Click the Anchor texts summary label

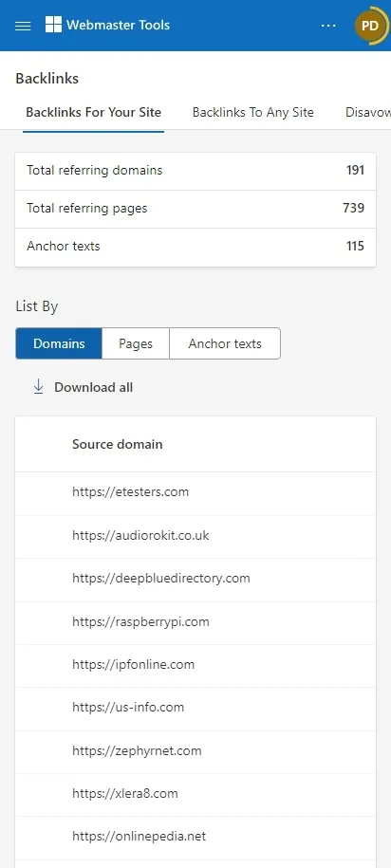point(64,247)
